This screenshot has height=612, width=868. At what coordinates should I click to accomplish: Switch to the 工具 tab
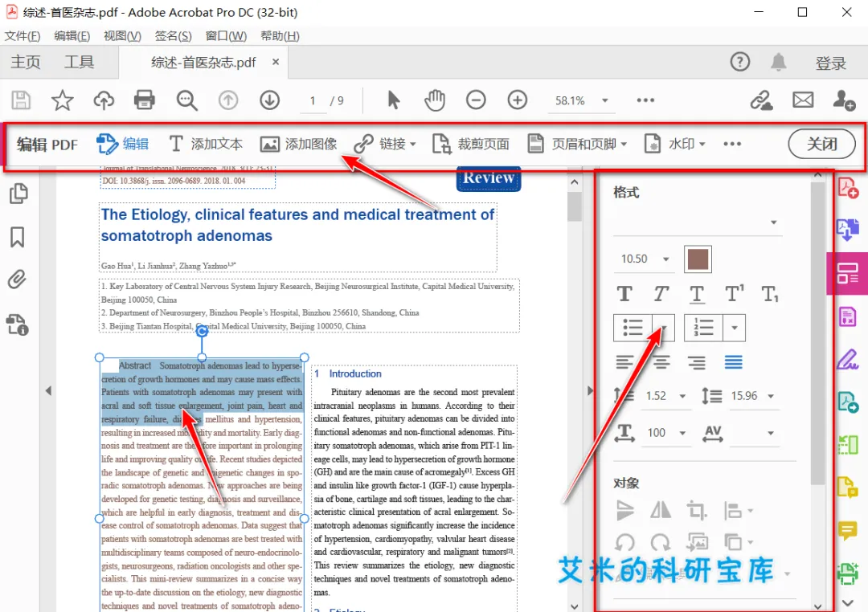click(79, 62)
